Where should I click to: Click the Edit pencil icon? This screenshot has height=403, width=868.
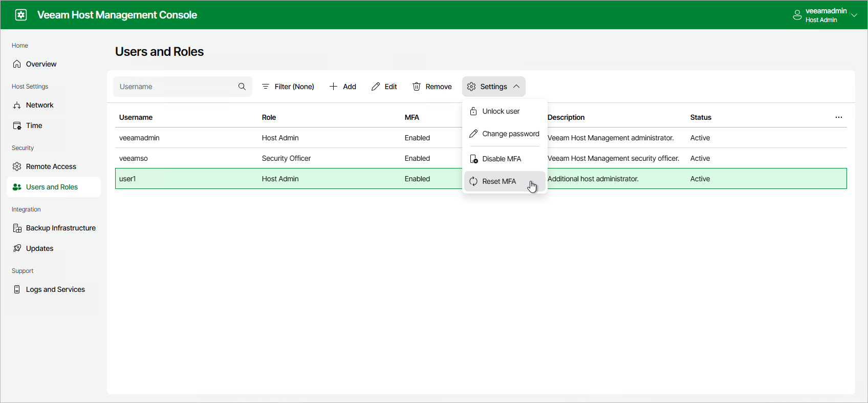(376, 87)
